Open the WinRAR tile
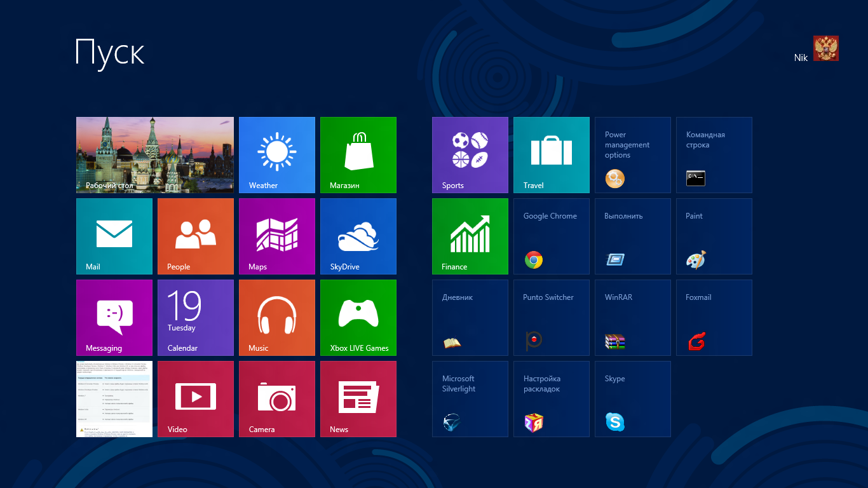Screen dimensions: 868x488 [633, 318]
